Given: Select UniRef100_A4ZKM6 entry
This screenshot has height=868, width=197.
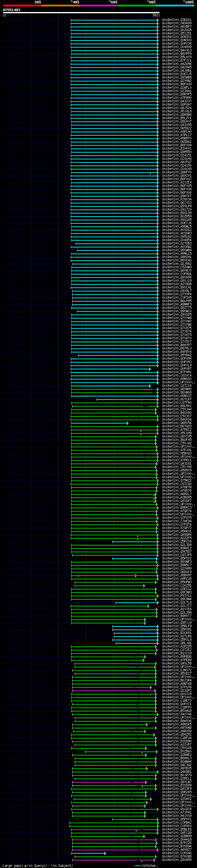Looking at the screenshot, I should [x=177, y=64].
